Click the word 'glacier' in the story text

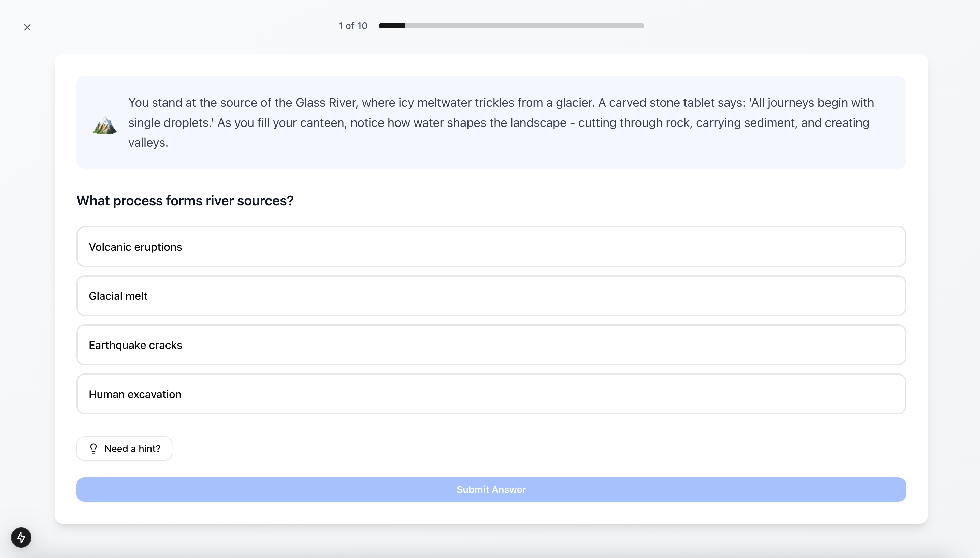pos(574,103)
